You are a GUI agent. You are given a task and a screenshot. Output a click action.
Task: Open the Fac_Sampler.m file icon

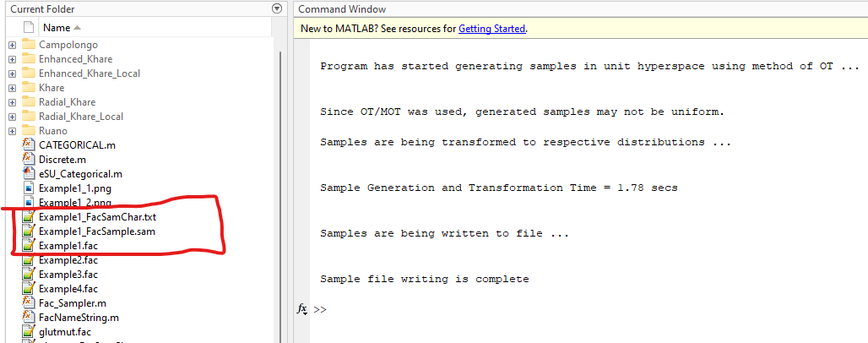point(27,302)
